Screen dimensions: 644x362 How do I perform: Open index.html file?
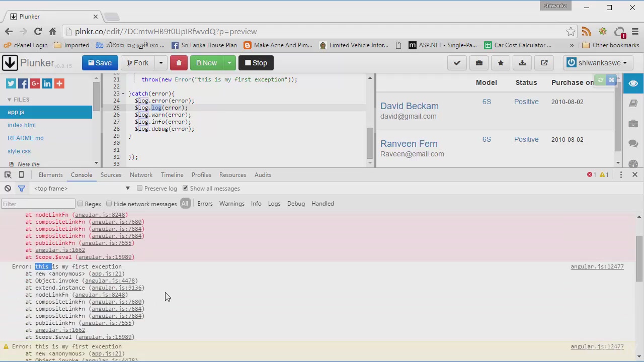point(22,125)
